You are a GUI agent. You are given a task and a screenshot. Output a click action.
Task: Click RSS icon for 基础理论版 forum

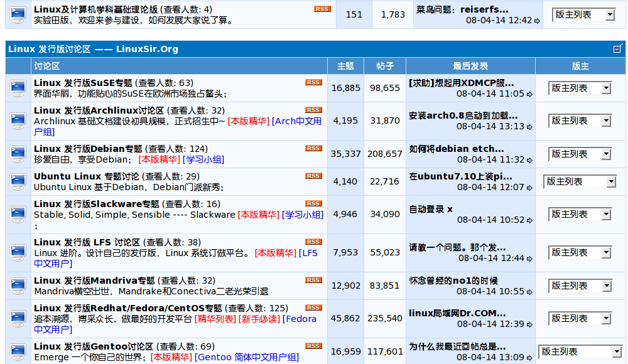pos(322,9)
